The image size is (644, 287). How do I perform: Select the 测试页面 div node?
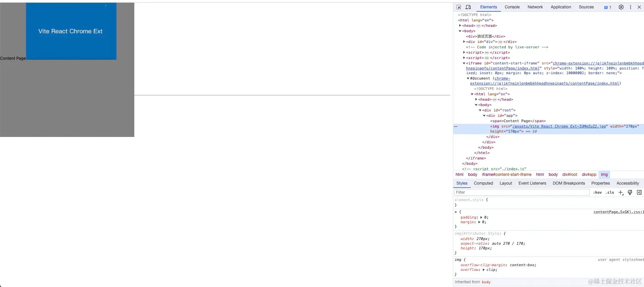pos(486,36)
